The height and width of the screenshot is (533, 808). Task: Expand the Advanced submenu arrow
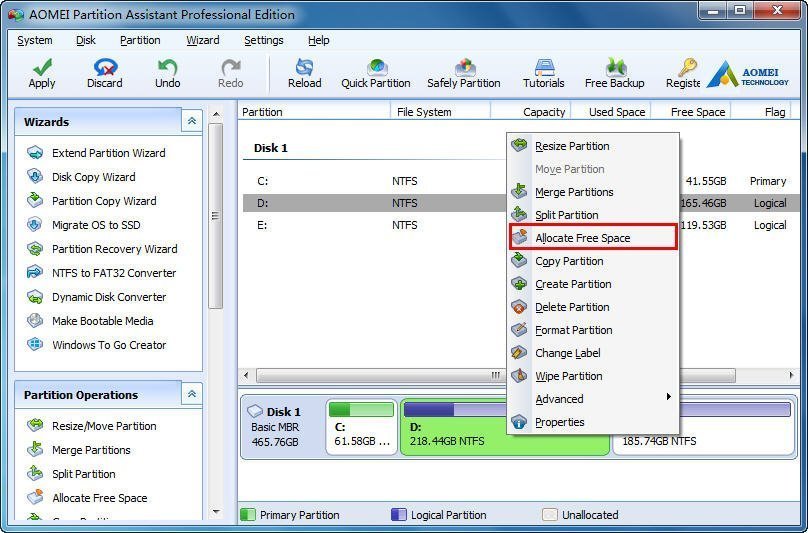[x=668, y=396]
